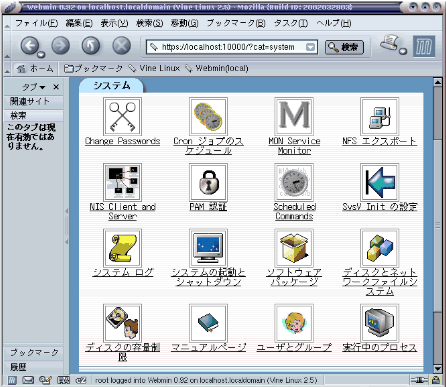The height and width of the screenshot is (387, 446).
Task: Click the Mozilla M throbber logo
Action: click(424, 46)
